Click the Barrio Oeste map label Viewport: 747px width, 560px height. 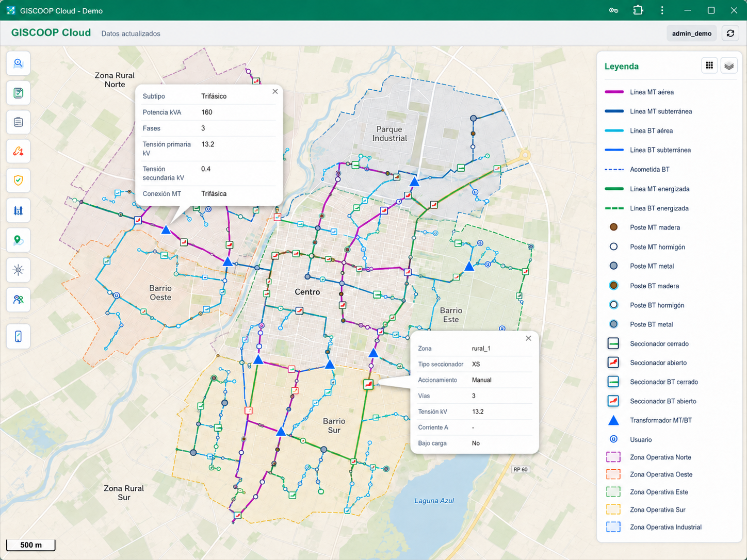coord(160,292)
